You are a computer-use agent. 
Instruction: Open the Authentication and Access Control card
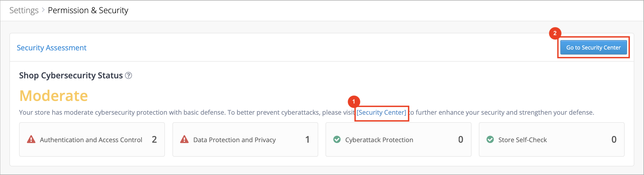(x=92, y=139)
